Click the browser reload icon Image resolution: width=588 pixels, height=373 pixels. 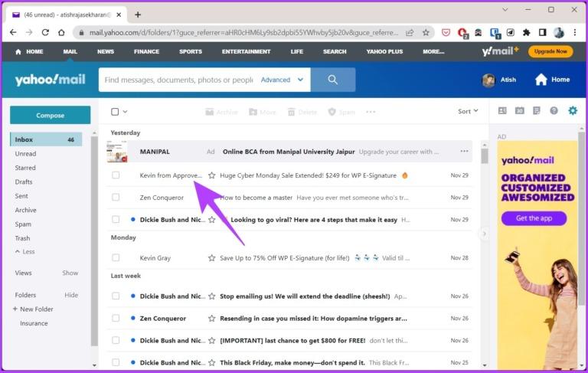pos(45,33)
